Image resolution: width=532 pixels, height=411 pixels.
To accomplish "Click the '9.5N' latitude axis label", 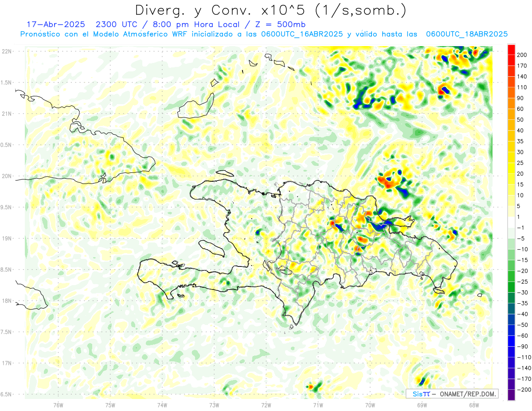I will click(x=6, y=207).
